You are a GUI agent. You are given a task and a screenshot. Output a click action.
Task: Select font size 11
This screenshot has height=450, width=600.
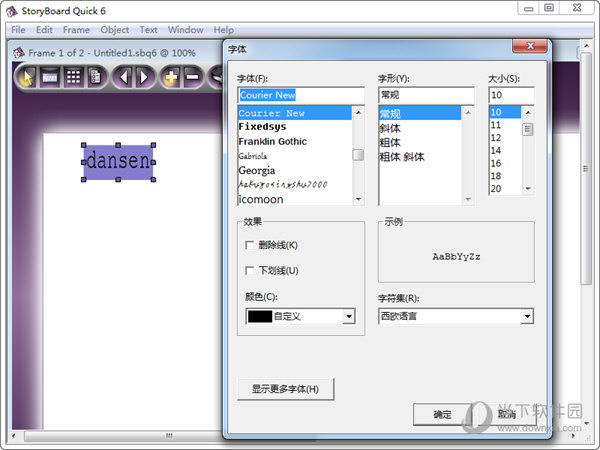[x=505, y=125]
